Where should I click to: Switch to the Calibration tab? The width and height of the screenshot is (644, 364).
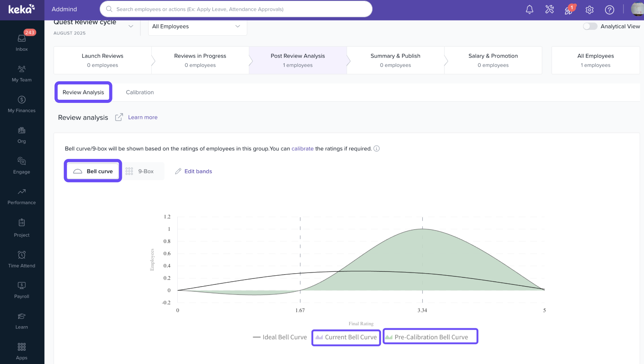pos(140,92)
